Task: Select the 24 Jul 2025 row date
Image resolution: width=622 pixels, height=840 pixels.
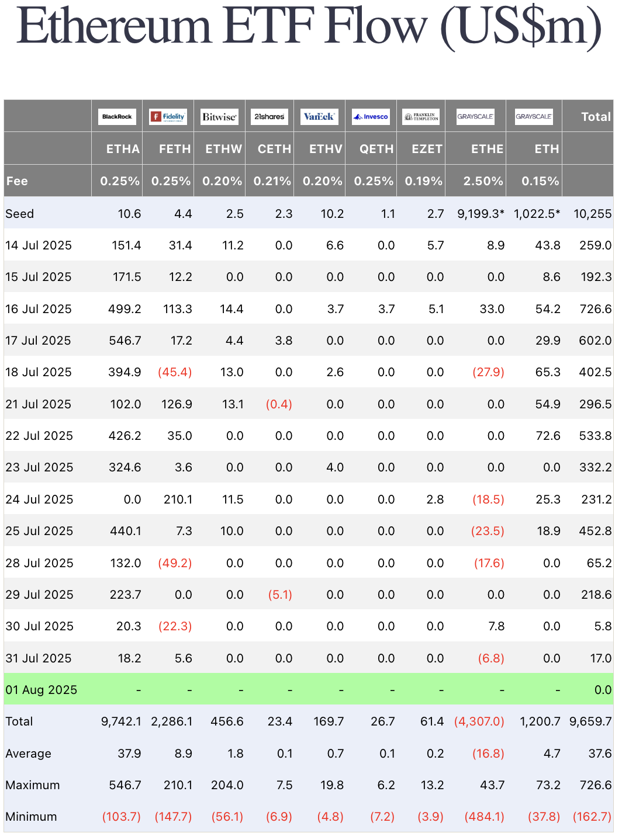Action: [x=39, y=499]
